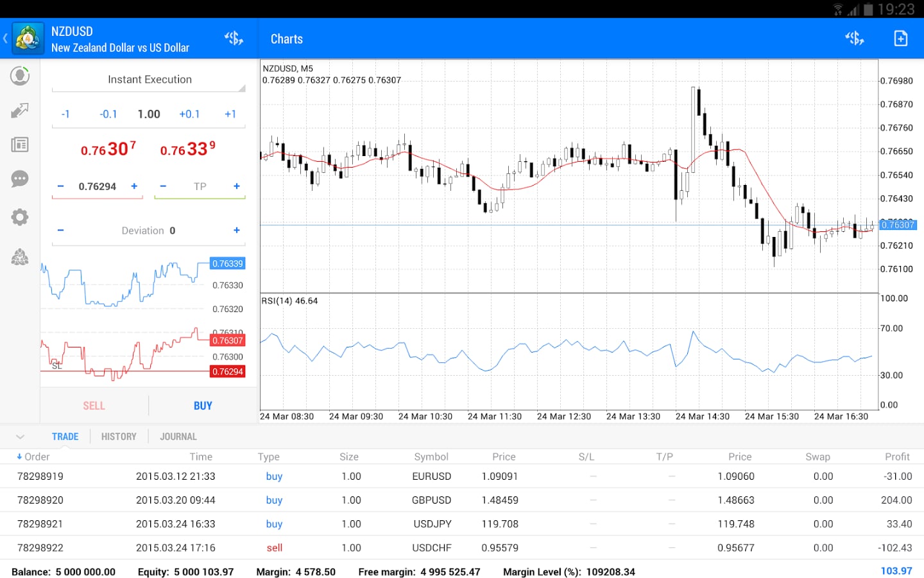Tap the symbol switch icon beside NZDUSD
The width and height of the screenshot is (924, 578).
click(234, 39)
